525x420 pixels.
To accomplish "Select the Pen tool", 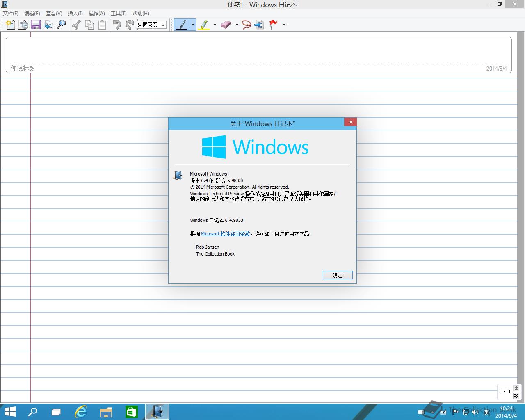I will [181, 25].
